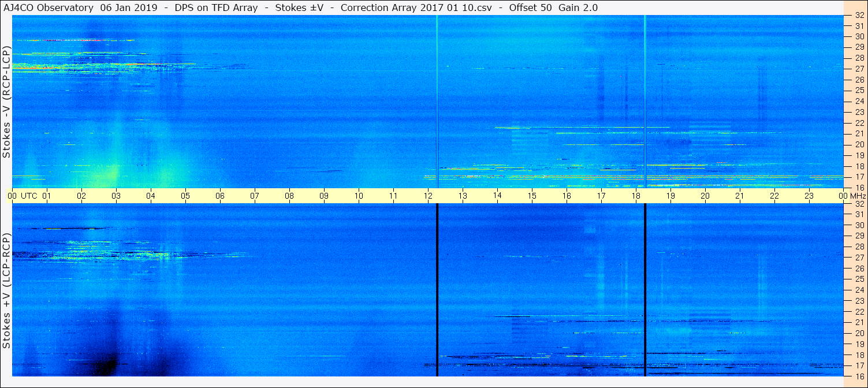
Task: Click the 09 hour time axis label
Action: (324, 196)
